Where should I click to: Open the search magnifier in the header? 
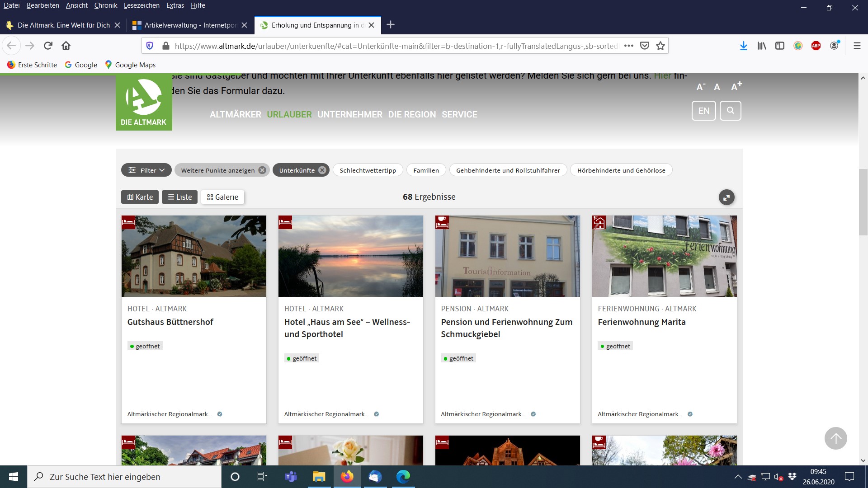731,111
